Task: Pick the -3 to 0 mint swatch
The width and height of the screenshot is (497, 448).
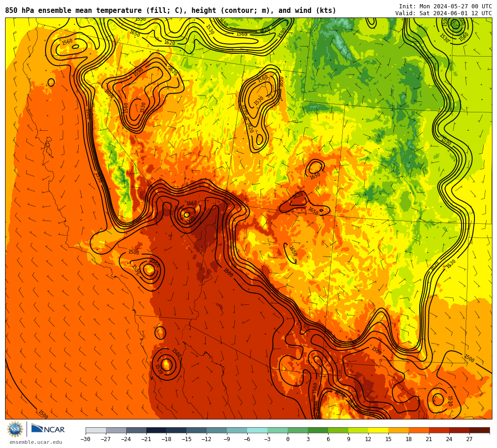Action: pos(277,430)
